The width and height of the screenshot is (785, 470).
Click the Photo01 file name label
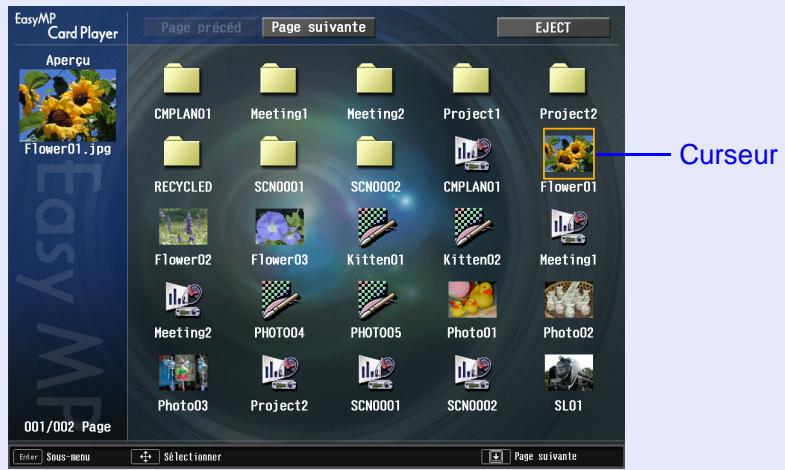click(x=472, y=332)
